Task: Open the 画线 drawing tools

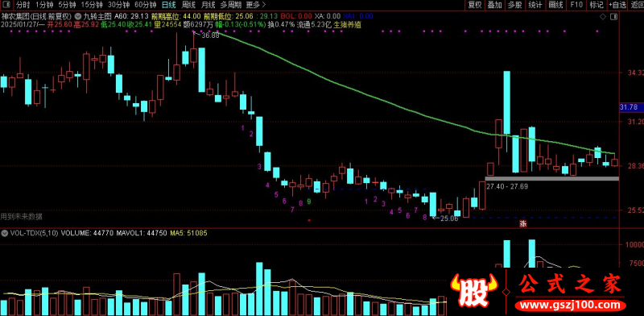Action: tap(555, 5)
